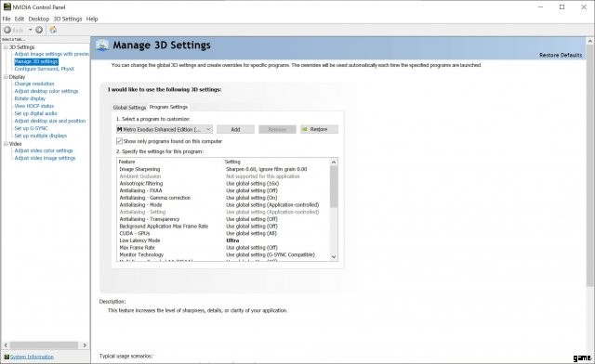This screenshot has width=595, height=364.
Task: Toggle Show only programs found checkbox
Action: pos(119,141)
